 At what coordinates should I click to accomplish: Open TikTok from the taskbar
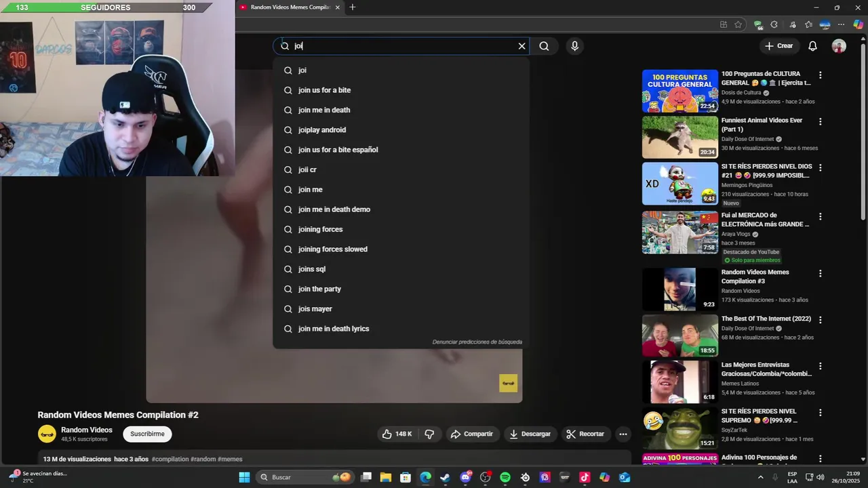(x=585, y=477)
